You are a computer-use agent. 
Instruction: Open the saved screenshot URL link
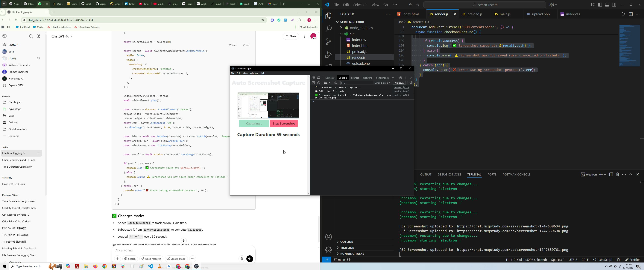(x=367, y=95)
